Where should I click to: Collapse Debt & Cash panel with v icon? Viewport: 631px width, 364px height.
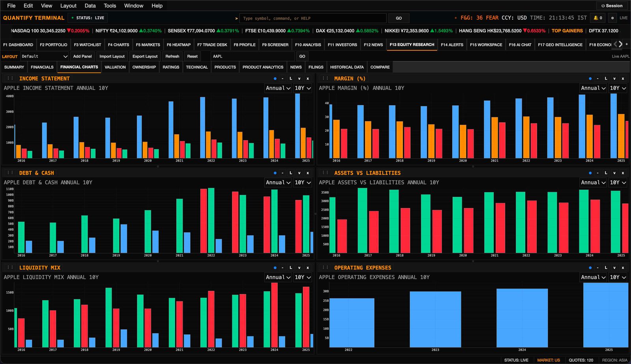tap(299, 173)
